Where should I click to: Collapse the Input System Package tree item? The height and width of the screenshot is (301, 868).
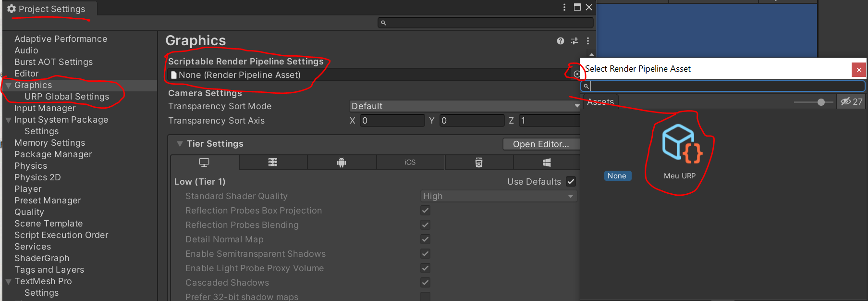tap(8, 120)
